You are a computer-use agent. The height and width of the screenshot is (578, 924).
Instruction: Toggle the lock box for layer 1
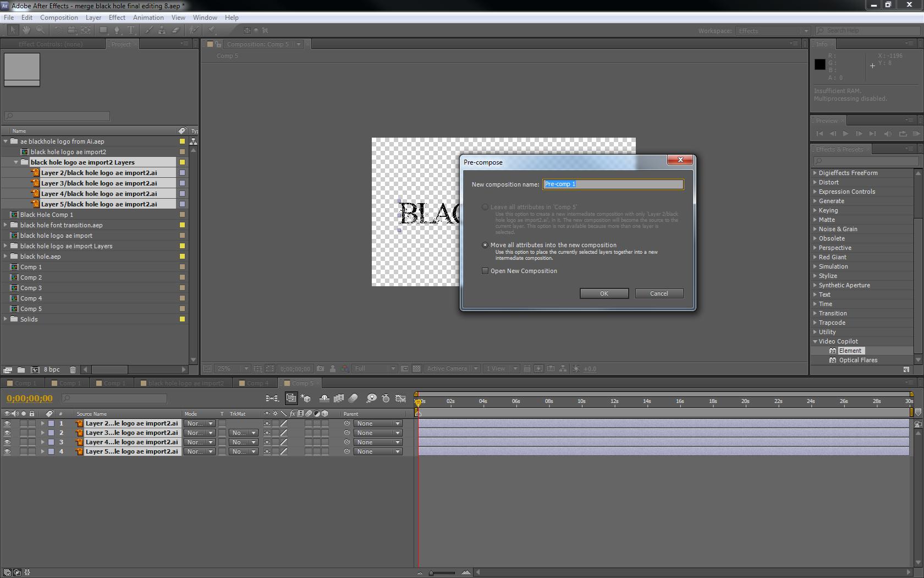[x=32, y=423]
